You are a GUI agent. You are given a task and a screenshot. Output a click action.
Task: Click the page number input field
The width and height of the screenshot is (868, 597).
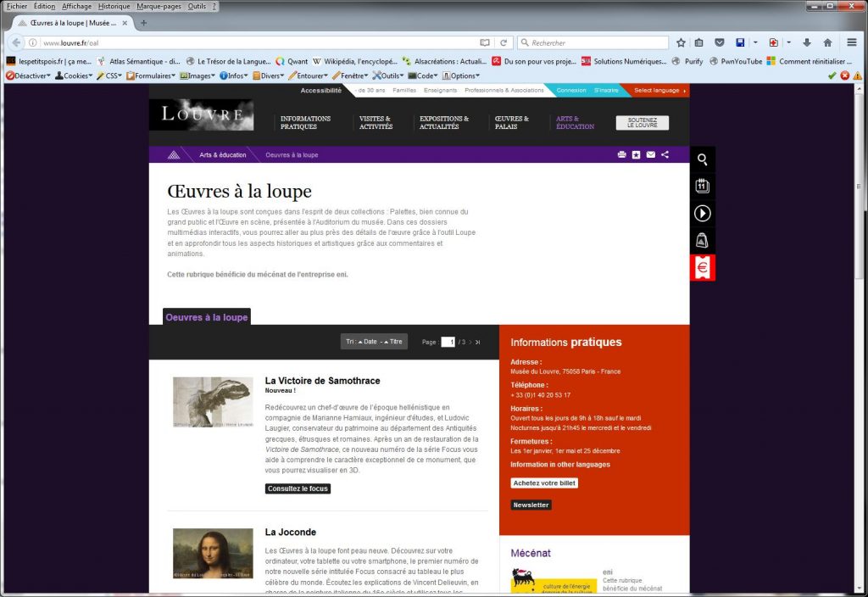pyautogui.click(x=448, y=343)
